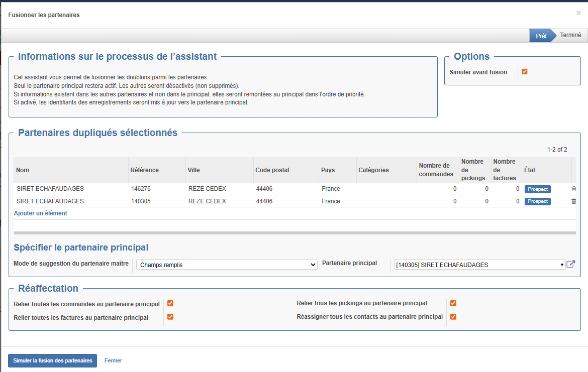Open Mode de suggestion dropdown
This screenshot has height=372, width=588.
tap(227, 265)
